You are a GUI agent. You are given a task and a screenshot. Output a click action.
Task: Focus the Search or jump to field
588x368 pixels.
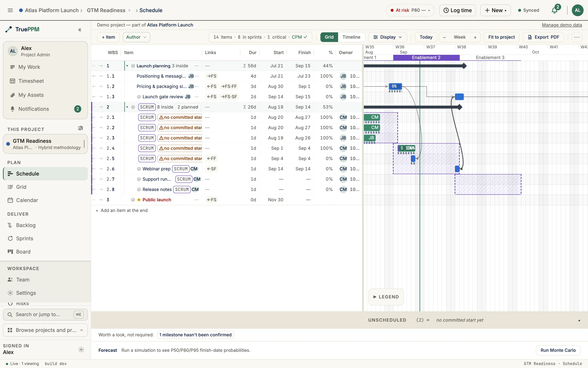point(45,315)
